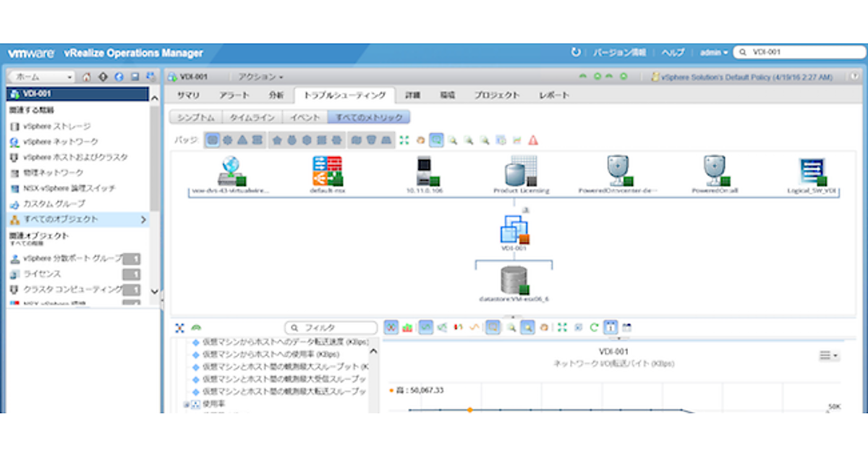Open the アクション actions dropdown

click(261, 77)
